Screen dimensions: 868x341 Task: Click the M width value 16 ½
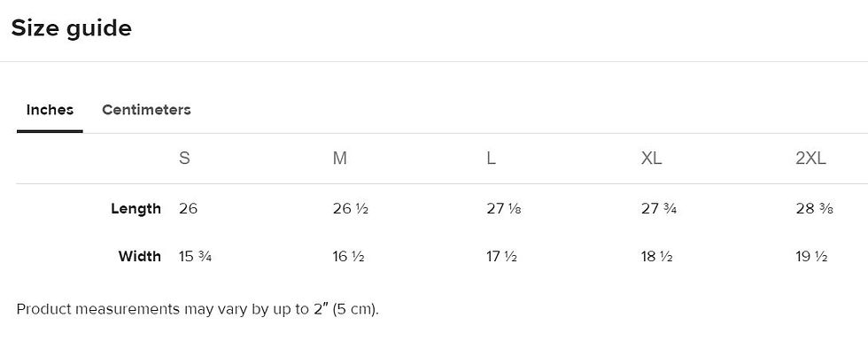[x=349, y=256]
